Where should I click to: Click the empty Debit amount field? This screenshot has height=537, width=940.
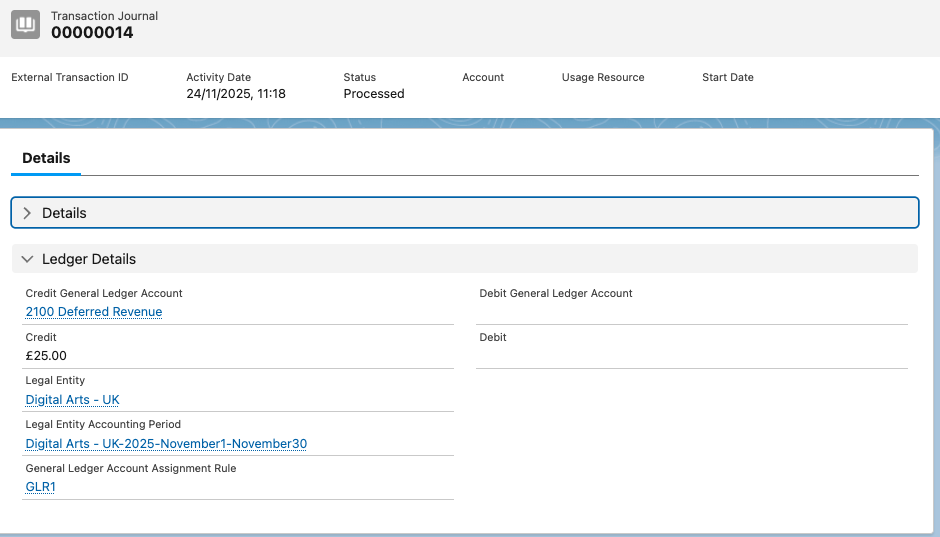click(690, 356)
